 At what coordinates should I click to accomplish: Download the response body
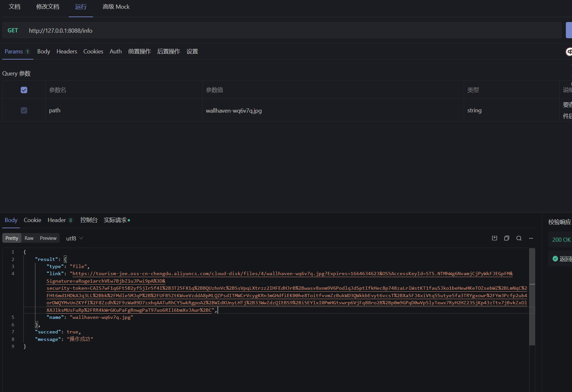pos(494,238)
